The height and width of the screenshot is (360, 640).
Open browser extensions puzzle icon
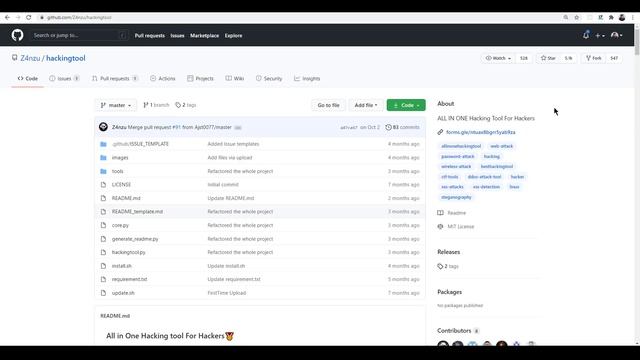click(x=611, y=18)
